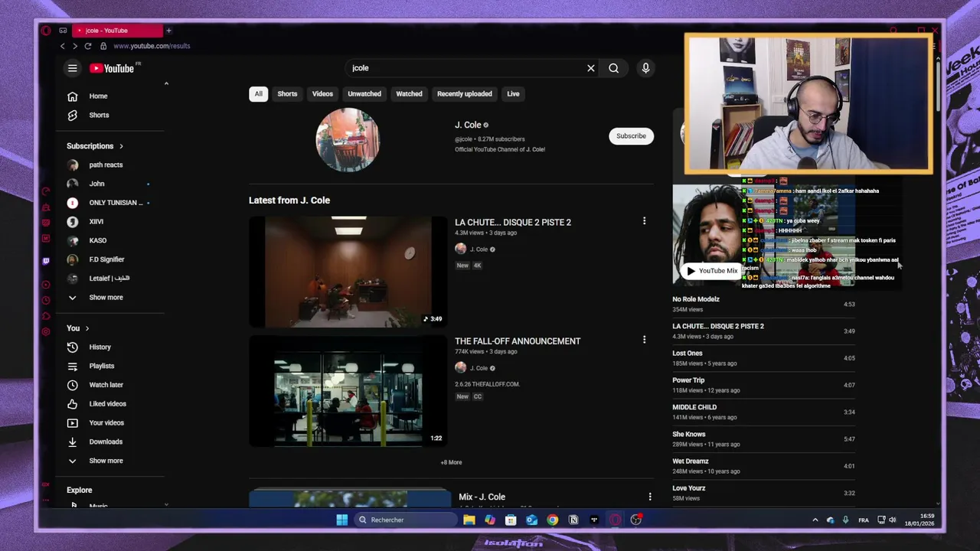Select the Watched filter chip
The height and width of the screenshot is (551, 980).
409,93
